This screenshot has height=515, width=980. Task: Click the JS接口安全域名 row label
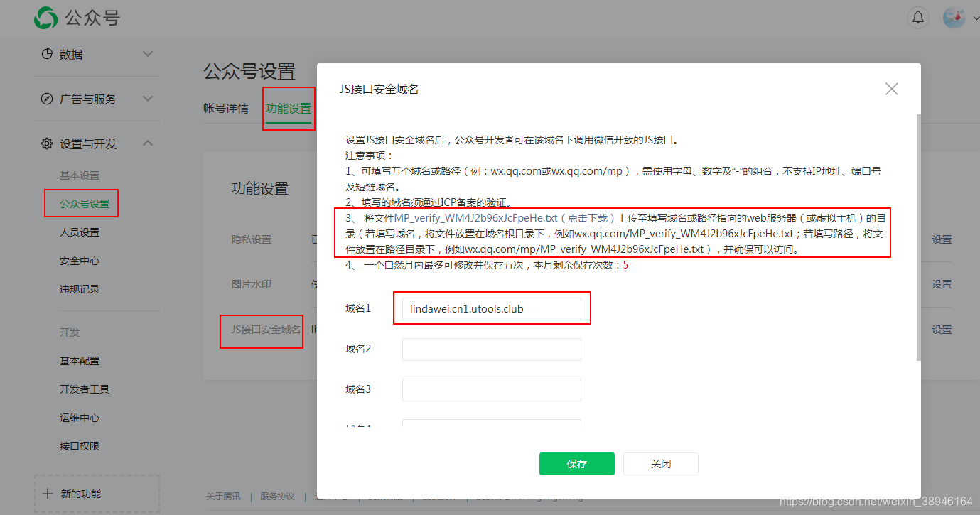(x=266, y=330)
